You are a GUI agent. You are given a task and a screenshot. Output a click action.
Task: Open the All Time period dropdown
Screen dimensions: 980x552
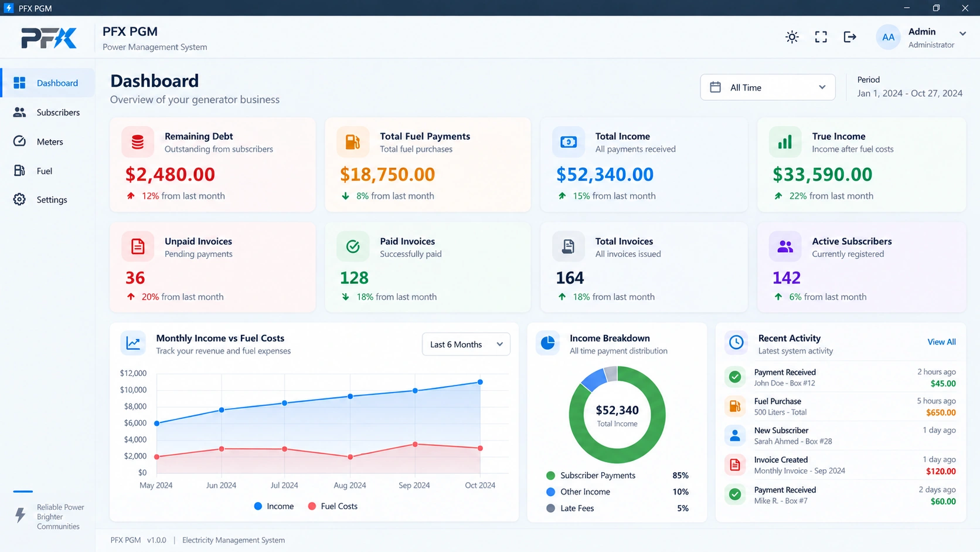click(x=768, y=87)
